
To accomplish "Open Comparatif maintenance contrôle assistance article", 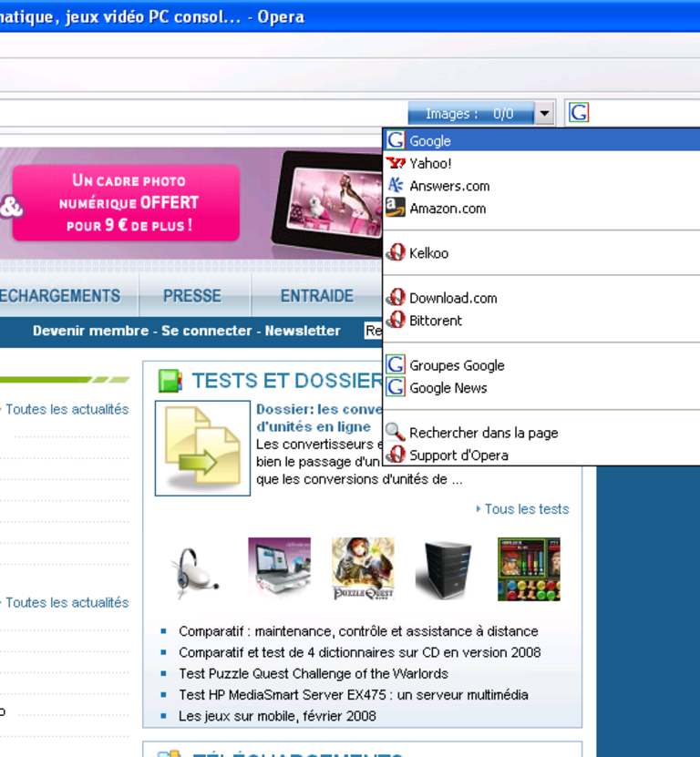I will click(x=358, y=631).
